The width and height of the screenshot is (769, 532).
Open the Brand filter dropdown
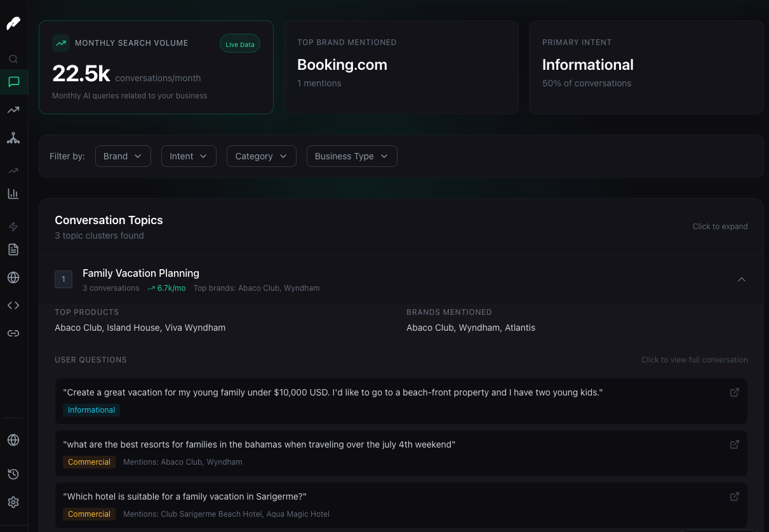click(x=123, y=156)
